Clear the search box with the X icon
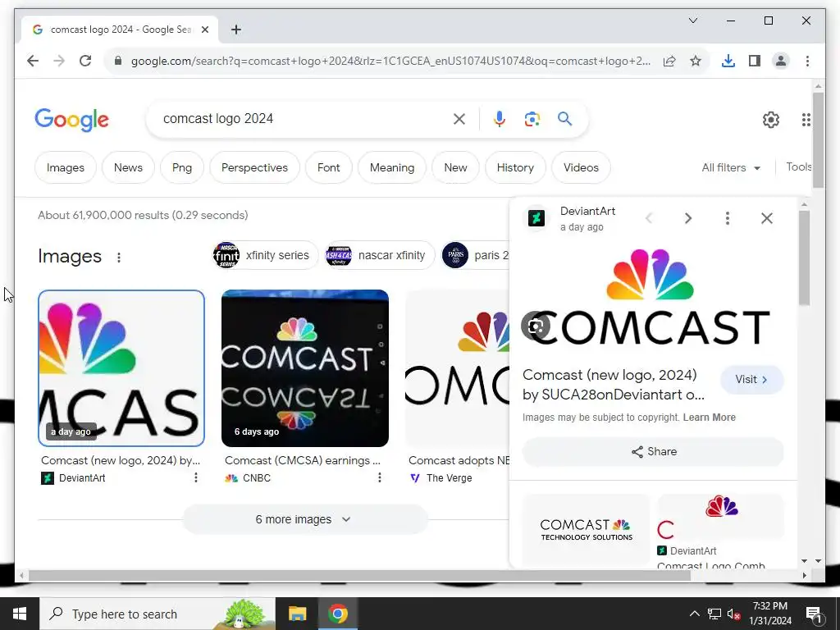The height and width of the screenshot is (630, 840). point(459,119)
